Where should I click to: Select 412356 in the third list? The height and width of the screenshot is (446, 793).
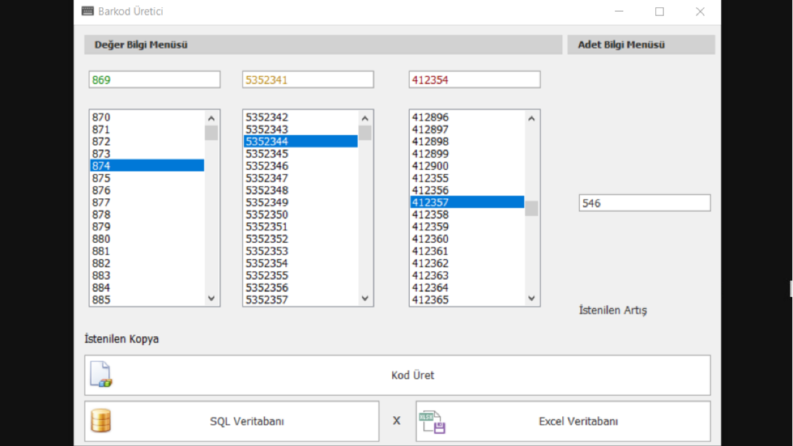pos(467,190)
